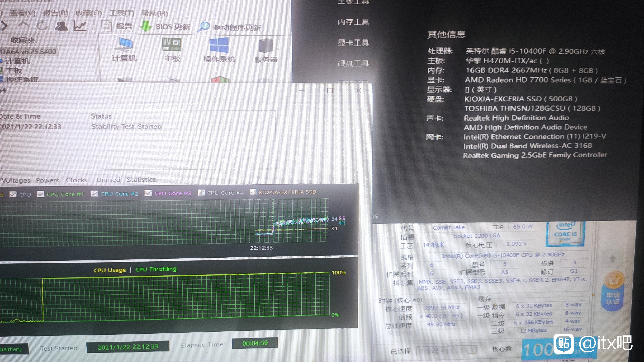This screenshot has width=644, height=362.
Task: Click the AMD Radeon HD 7700 line
Action: coord(545,80)
